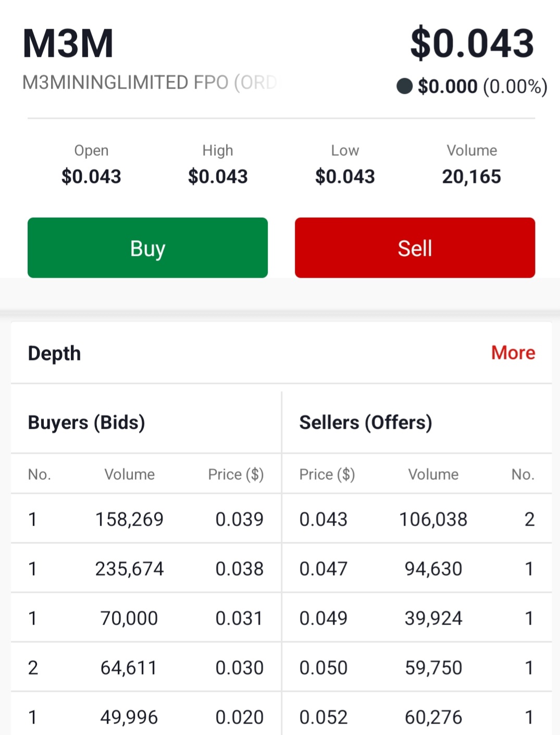Select bid price 0.031
Screen dimensions: 560x735
(240, 618)
